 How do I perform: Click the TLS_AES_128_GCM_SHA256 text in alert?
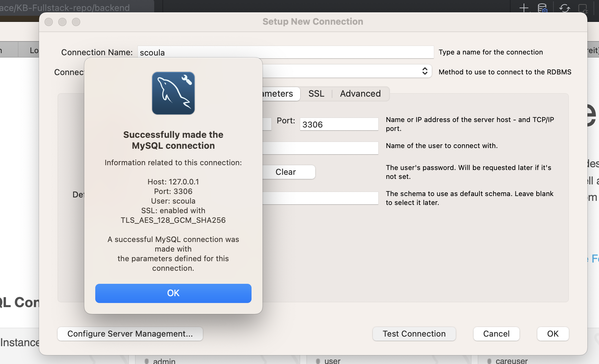click(x=173, y=220)
